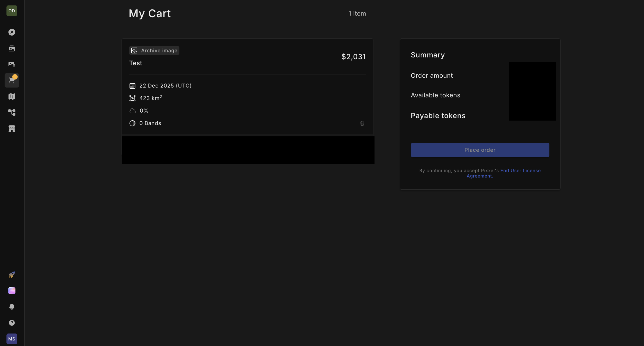Click the Payable tokens label
Image resolution: width=644 pixels, height=346 pixels.
tap(438, 116)
